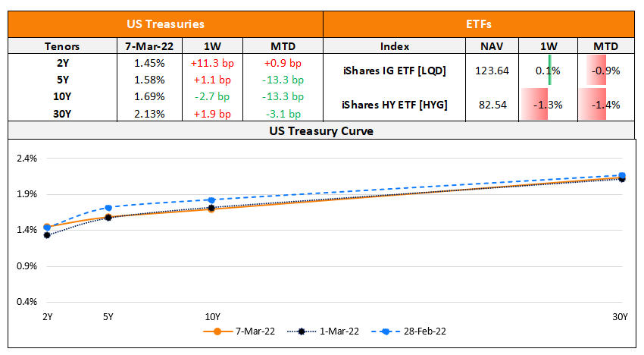Click the LQD 1W green bar cell
This screenshot has width=644, height=355.
pyautogui.click(x=549, y=71)
